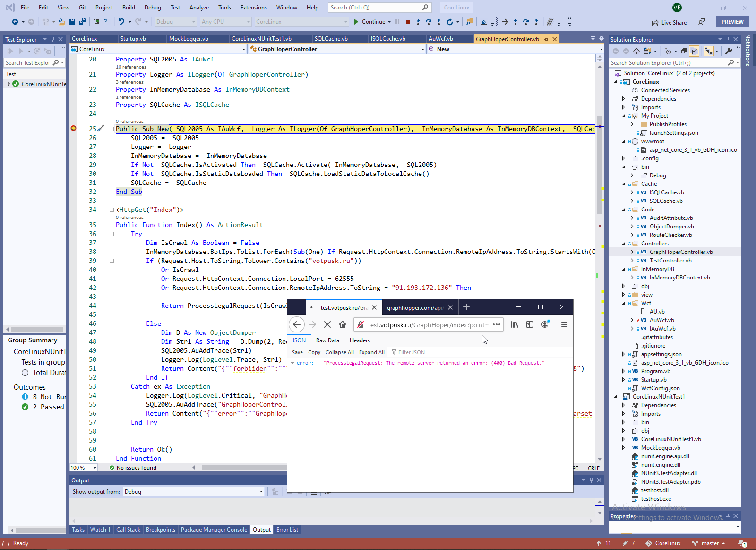Toggle Show All Files in Solution Explorer
The image size is (756, 550).
(694, 51)
